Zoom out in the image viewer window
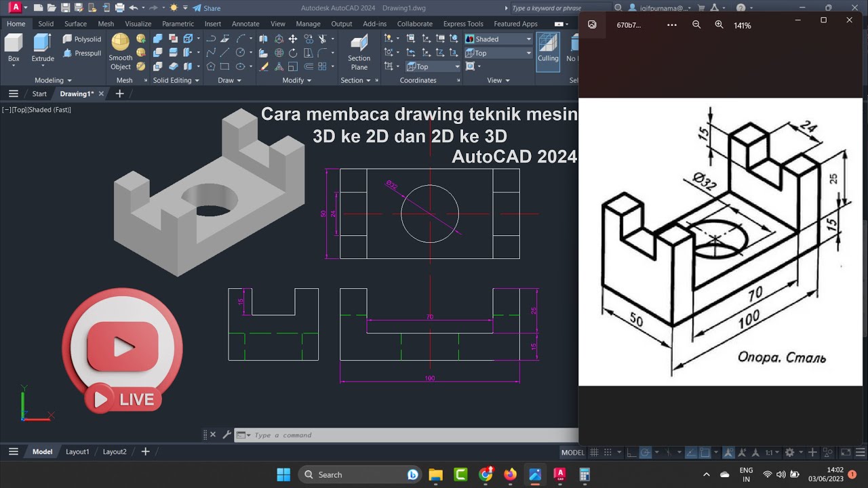868x488 pixels. 696,24
